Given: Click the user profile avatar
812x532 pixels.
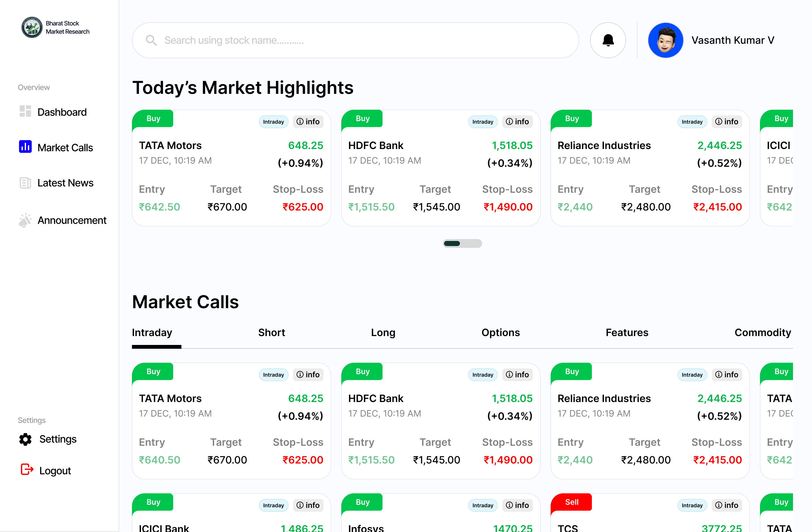Looking at the screenshot, I should (665, 40).
